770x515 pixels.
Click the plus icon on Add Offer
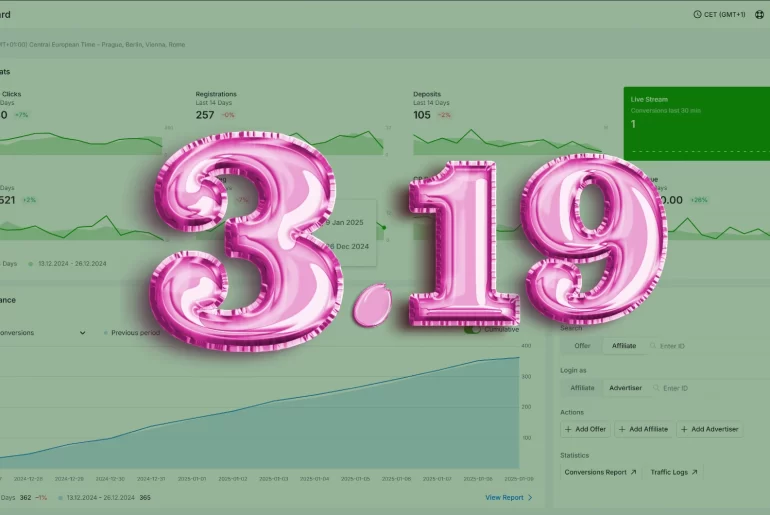[568, 429]
